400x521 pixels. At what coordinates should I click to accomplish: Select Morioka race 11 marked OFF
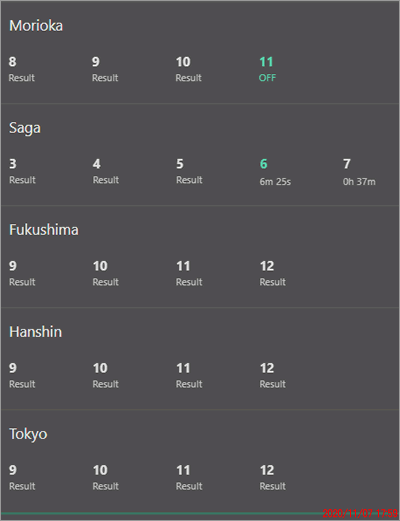267,69
